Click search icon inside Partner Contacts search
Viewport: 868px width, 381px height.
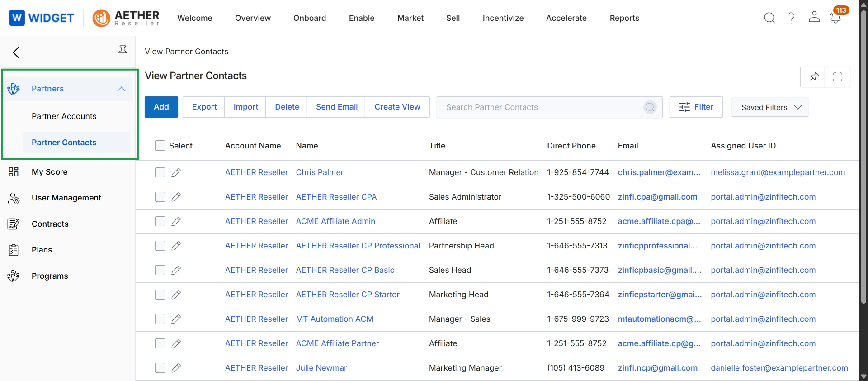pos(650,107)
